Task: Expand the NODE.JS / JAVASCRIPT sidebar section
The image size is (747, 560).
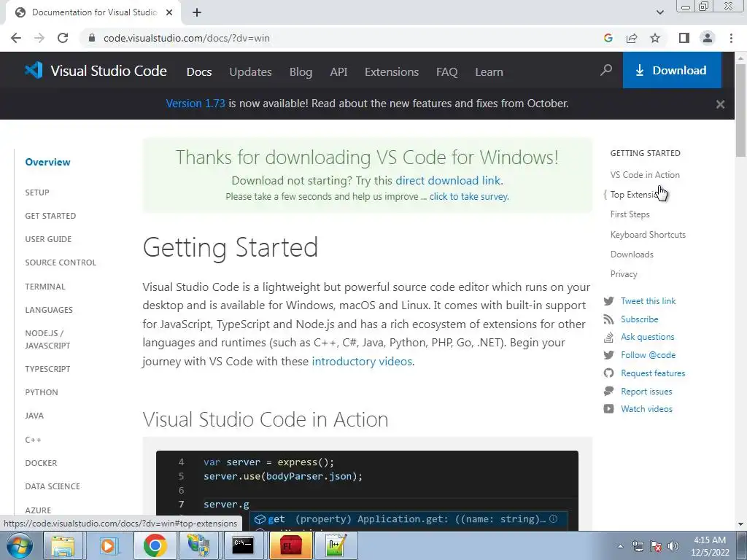Action: 47,339
